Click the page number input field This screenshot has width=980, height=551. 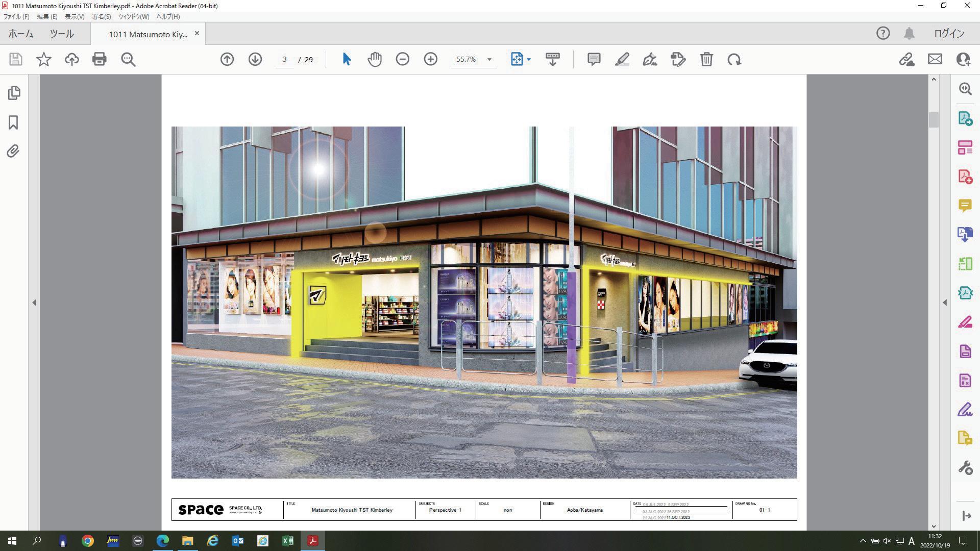pos(284,59)
